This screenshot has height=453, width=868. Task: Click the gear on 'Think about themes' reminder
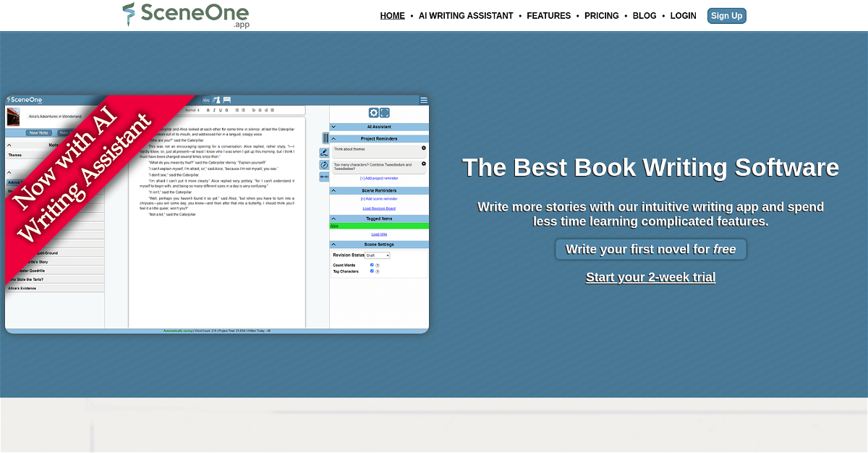click(x=424, y=148)
